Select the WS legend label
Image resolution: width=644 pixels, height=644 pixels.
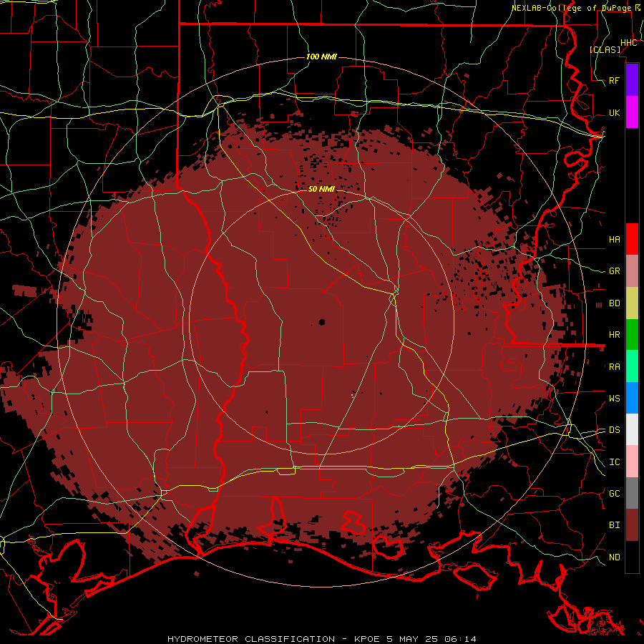(x=615, y=399)
